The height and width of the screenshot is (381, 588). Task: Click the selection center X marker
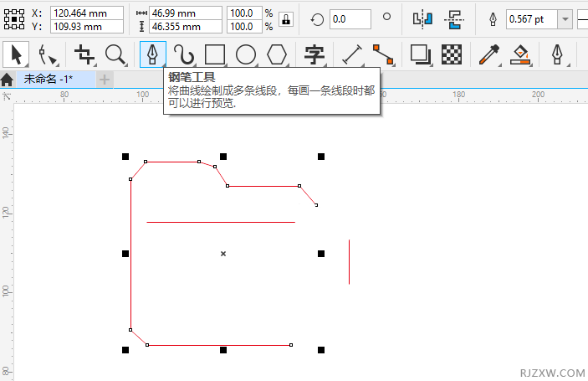pos(223,254)
